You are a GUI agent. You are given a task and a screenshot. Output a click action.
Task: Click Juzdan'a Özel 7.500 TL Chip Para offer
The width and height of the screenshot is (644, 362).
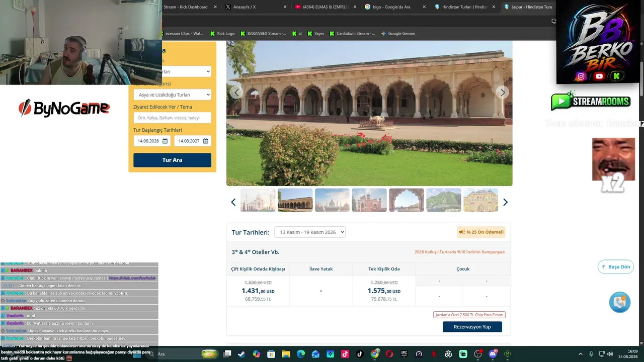click(x=469, y=315)
